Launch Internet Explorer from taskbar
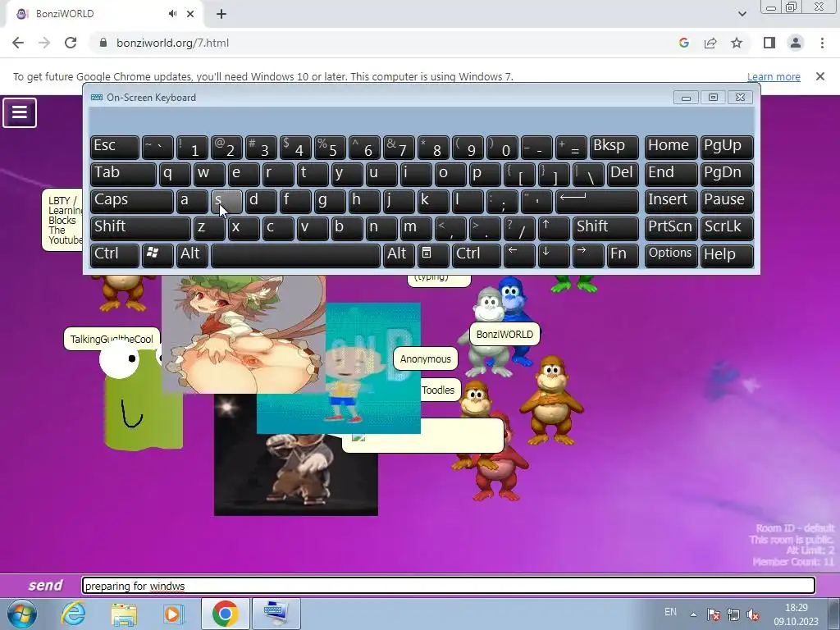The image size is (840, 630). 73,614
